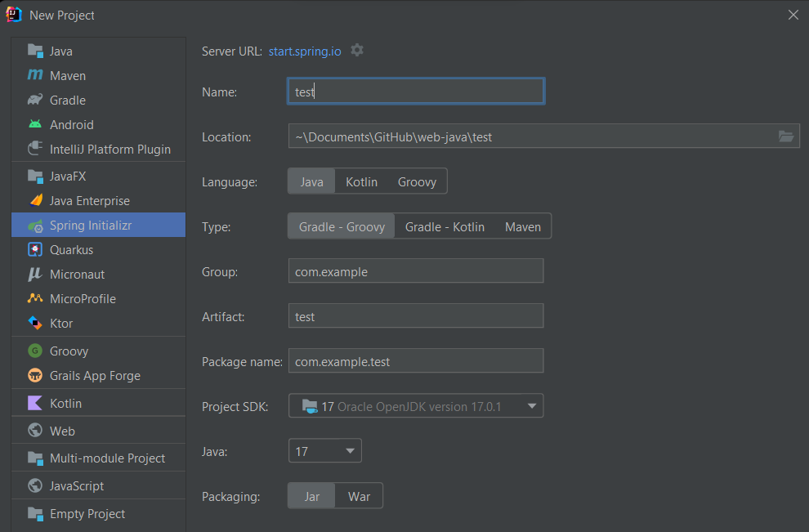The height and width of the screenshot is (532, 809).
Task: Select Android generator in sidebar
Action: (x=99, y=124)
